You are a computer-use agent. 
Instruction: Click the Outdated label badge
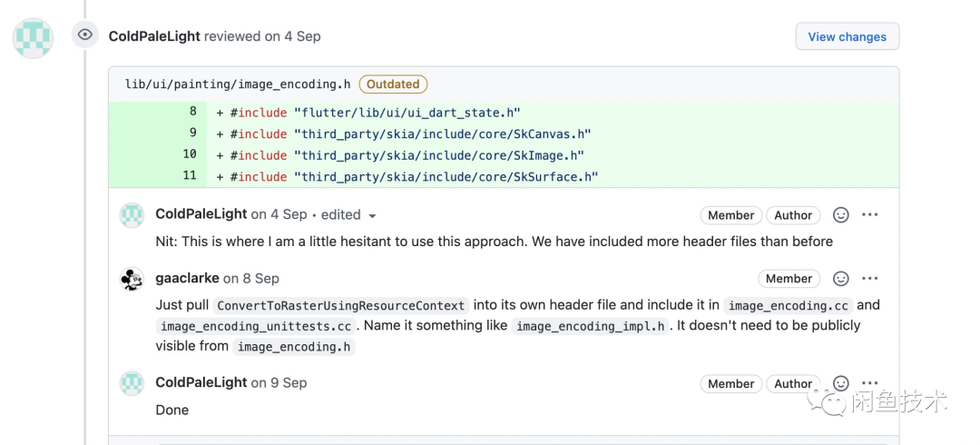[393, 84]
